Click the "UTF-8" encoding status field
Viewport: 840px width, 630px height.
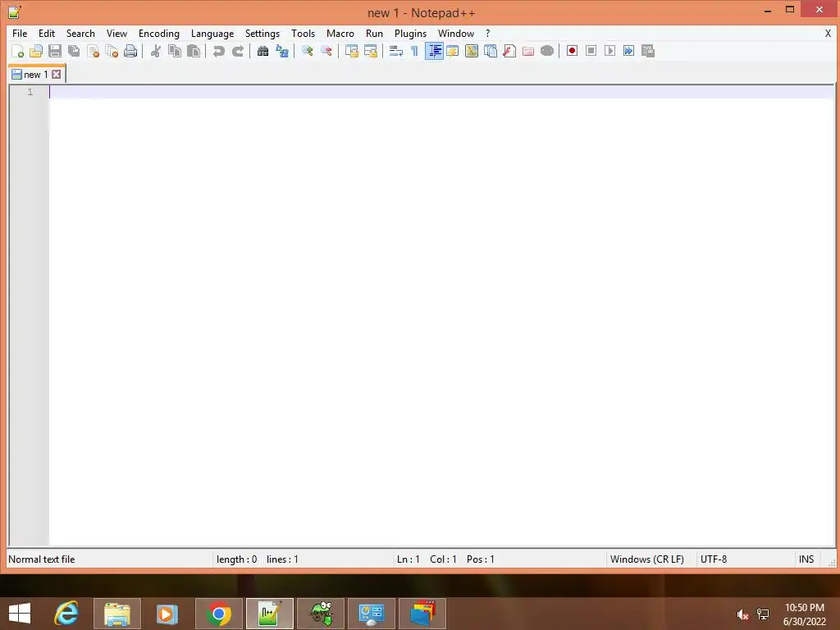[x=714, y=559]
